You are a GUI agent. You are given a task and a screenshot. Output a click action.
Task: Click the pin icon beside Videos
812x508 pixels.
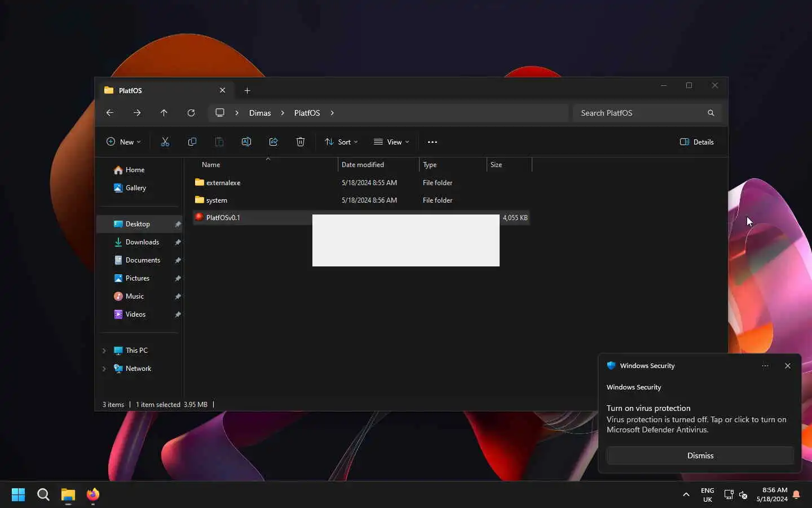(x=178, y=314)
